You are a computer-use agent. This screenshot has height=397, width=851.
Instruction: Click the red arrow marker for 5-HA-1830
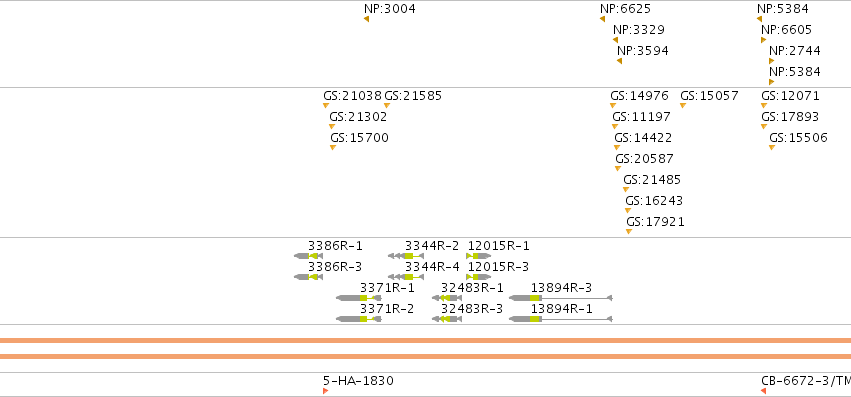point(326,391)
